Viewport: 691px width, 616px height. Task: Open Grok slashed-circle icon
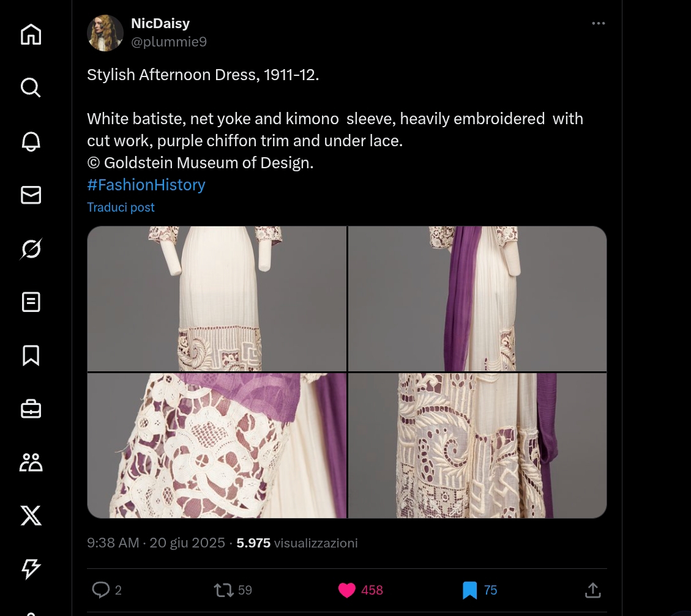pos(31,249)
